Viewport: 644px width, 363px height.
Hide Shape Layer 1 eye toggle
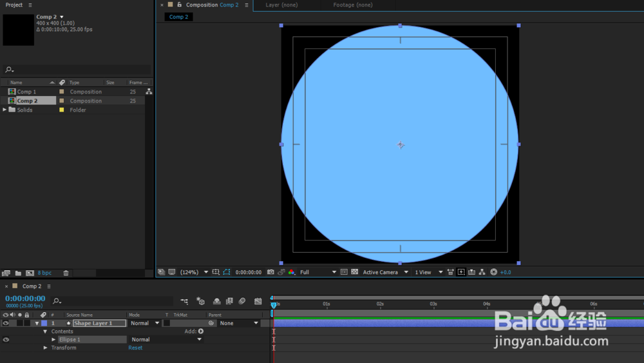point(6,323)
